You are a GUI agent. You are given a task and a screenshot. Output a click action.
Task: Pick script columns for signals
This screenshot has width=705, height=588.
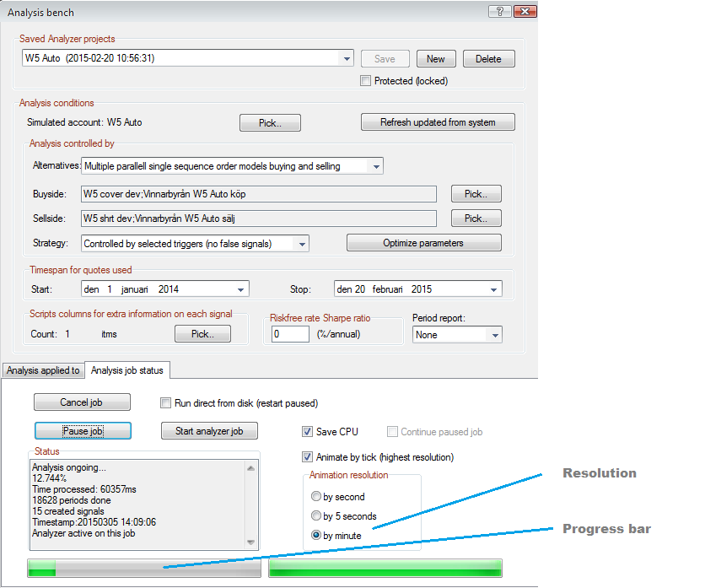pyautogui.click(x=202, y=334)
